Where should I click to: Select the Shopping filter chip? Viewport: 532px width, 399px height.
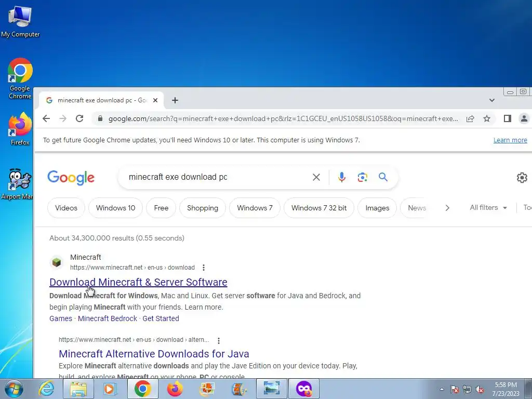coord(203,208)
